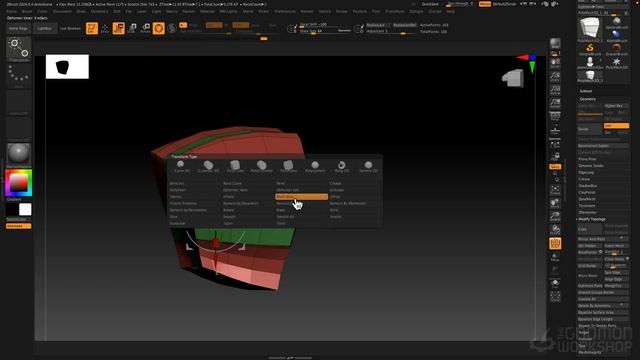
Task: Toggle the orange PolyFrame button
Action: tap(555, 243)
